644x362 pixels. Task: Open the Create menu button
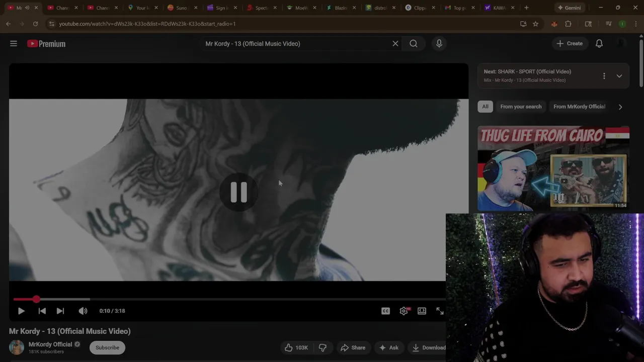click(570, 44)
